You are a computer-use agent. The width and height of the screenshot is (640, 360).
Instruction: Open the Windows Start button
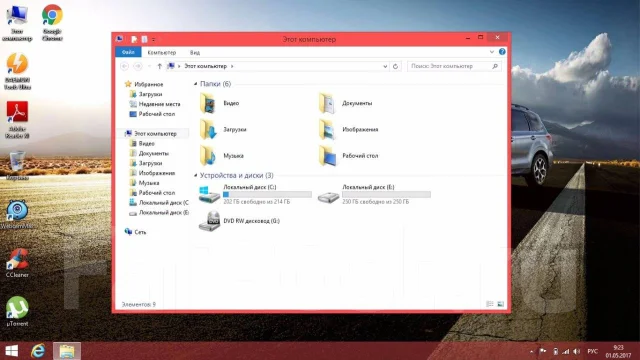click(x=11, y=351)
